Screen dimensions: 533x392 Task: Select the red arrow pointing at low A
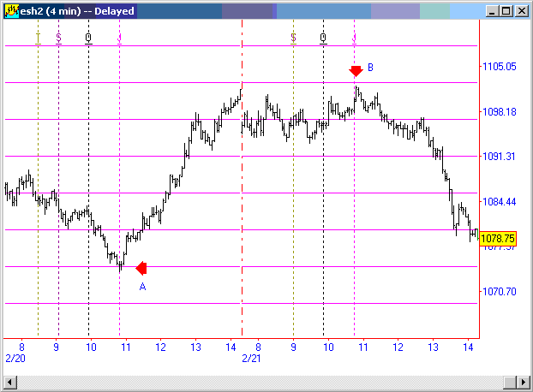point(141,268)
